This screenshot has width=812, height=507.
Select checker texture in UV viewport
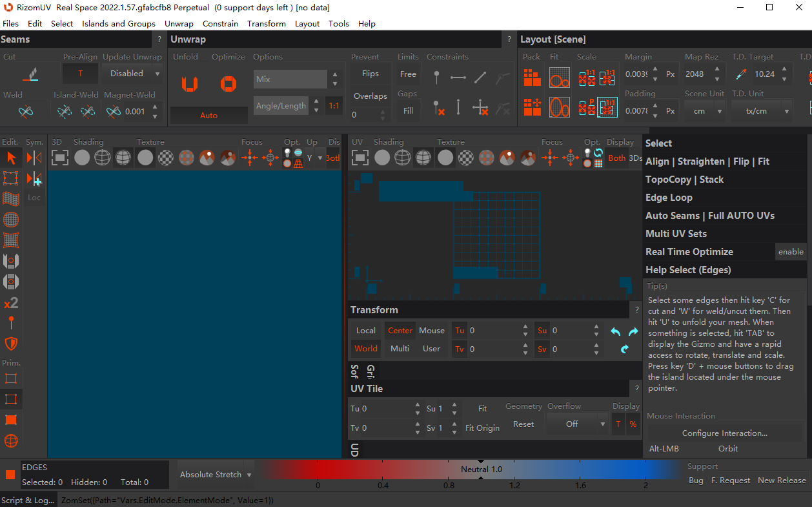pos(466,157)
